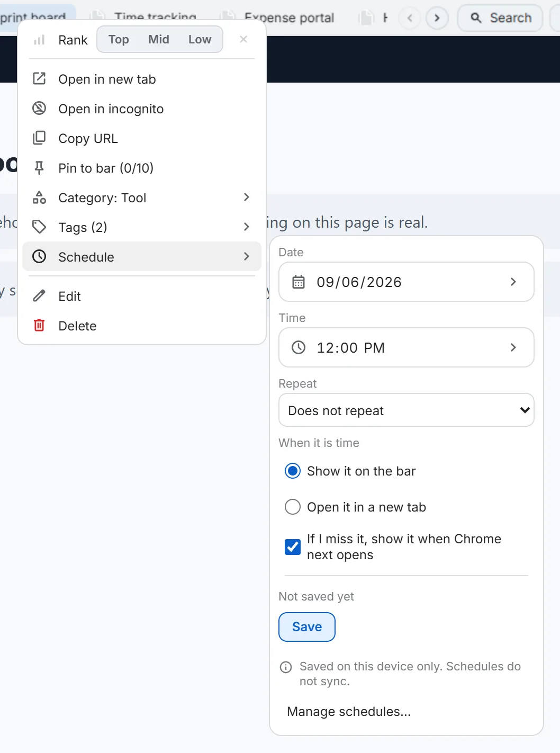Click the Open in new tab icon
This screenshot has width=560, height=753.
pyautogui.click(x=39, y=79)
